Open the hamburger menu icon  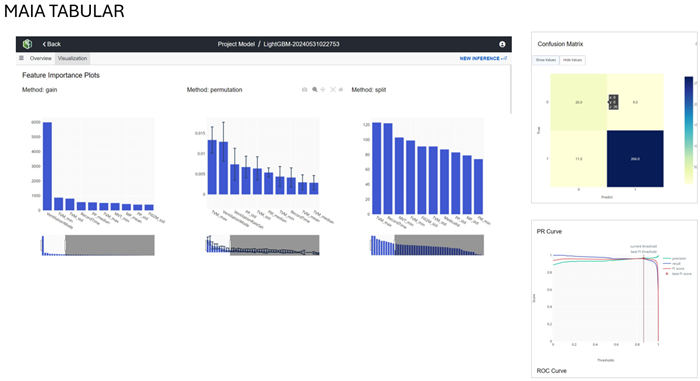[21, 58]
